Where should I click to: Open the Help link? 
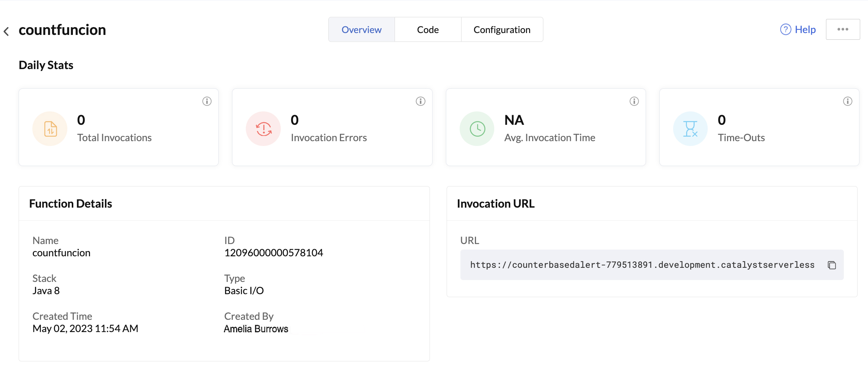click(805, 29)
